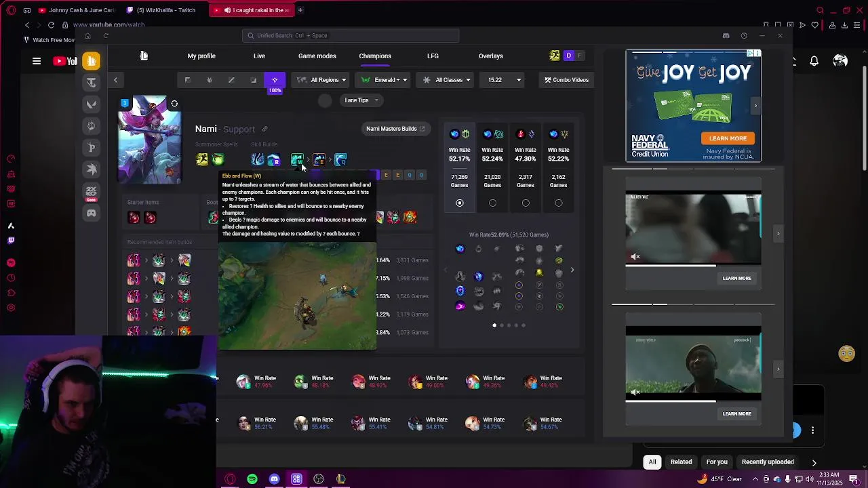Open help via the question mark icon
The height and width of the screenshot is (488, 868).
pyautogui.click(x=744, y=36)
